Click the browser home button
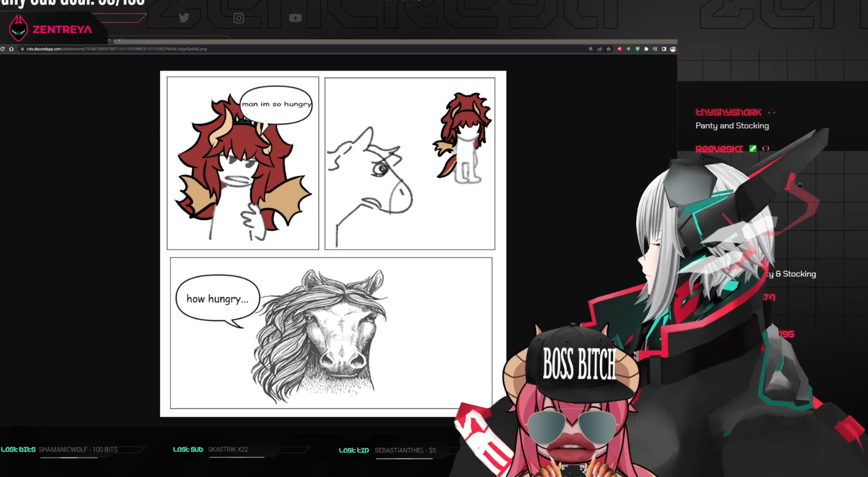This screenshot has height=477, width=868. pyautogui.click(x=11, y=49)
